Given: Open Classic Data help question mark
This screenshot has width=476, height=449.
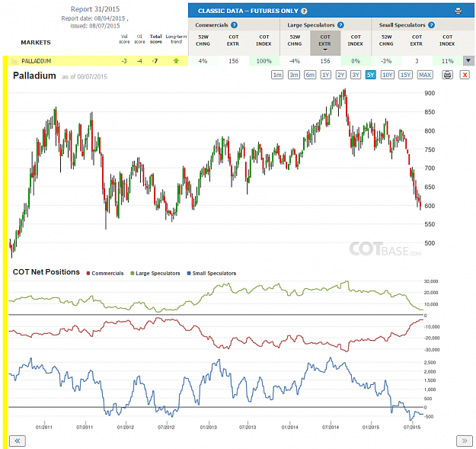Looking at the screenshot, I should (304, 11).
